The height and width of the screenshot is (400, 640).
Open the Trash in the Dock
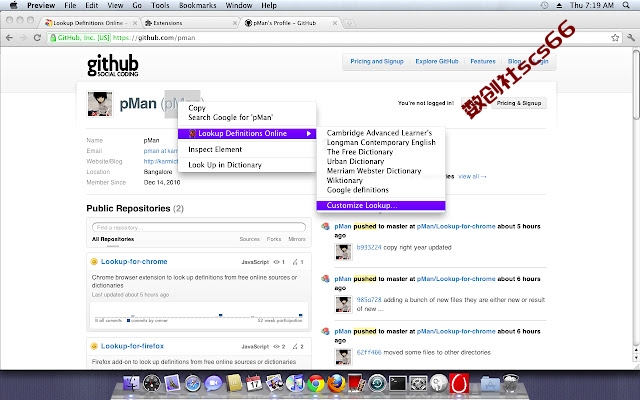coord(510,384)
